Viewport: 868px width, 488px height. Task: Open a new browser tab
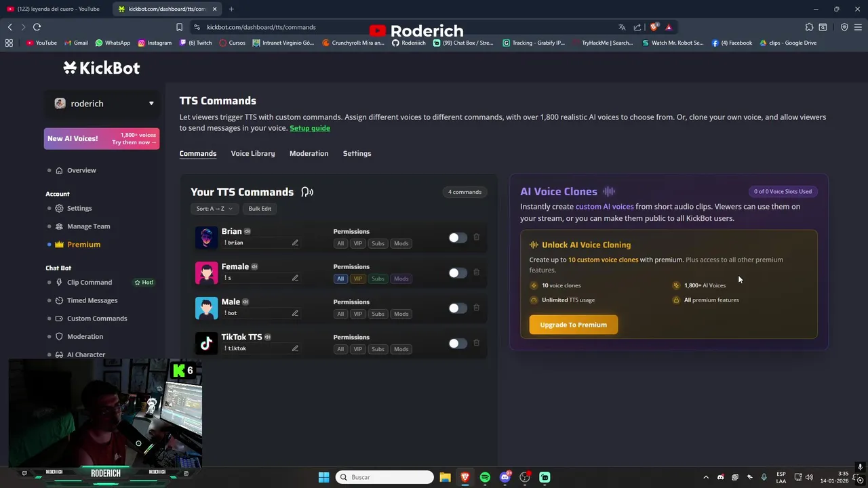click(x=231, y=9)
